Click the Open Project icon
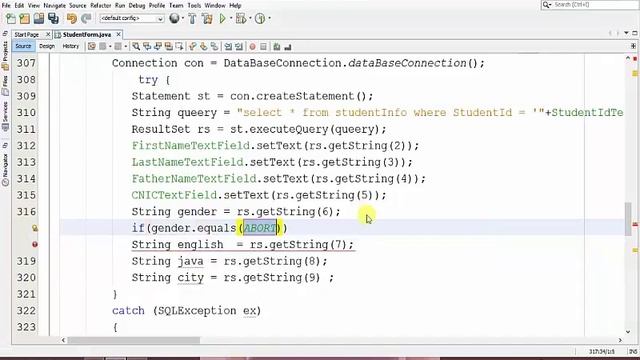The image size is (640, 360). point(39,18)
